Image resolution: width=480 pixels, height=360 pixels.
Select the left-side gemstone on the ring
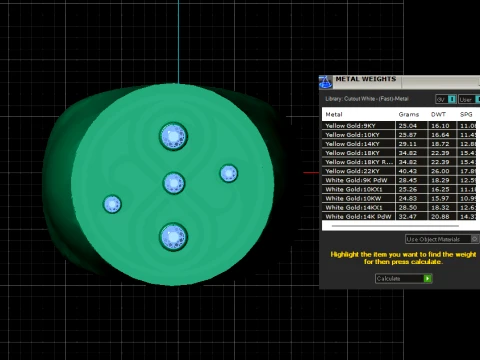tap(112, 204)
